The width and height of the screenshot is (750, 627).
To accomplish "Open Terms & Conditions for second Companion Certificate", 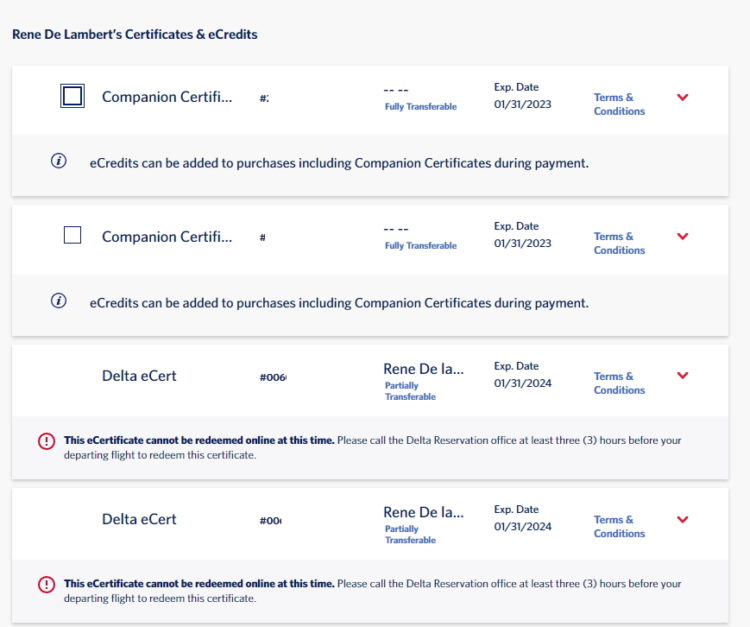I will (x=619, y=243).
